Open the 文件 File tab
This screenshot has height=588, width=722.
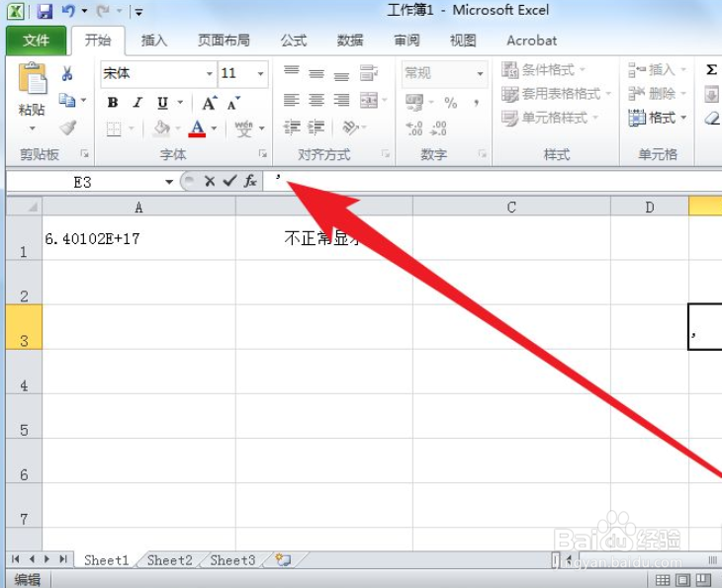click(36, 41)
